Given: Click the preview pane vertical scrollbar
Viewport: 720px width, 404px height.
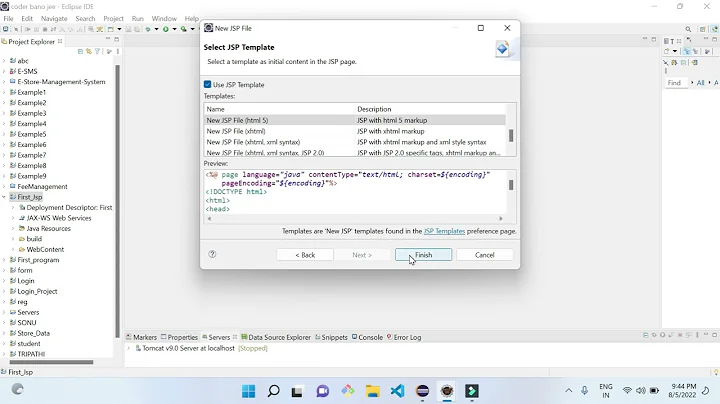Looking at the screenshot, I should 511,185.
